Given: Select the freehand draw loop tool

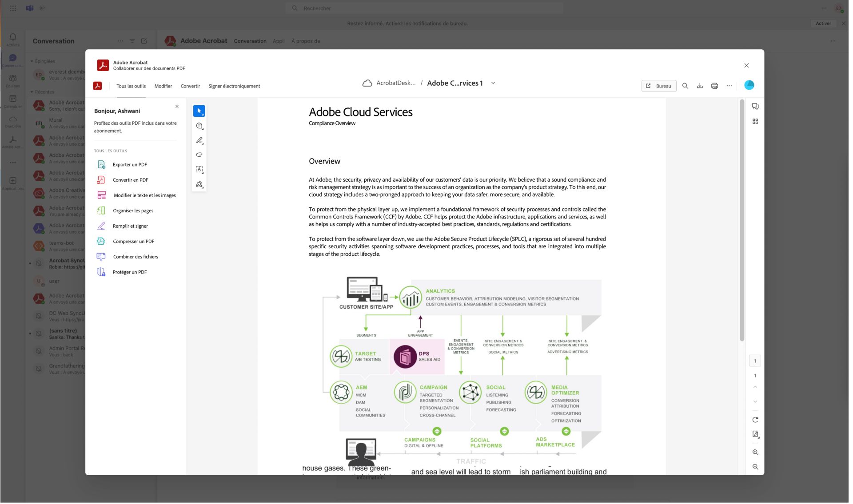Looking at the screenshot, I should [x=199, y=155].
